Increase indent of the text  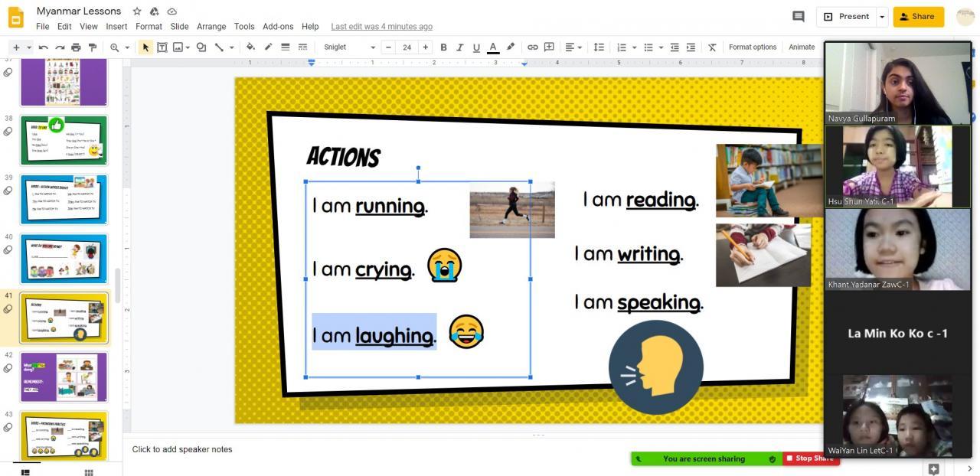coord(691,47)
